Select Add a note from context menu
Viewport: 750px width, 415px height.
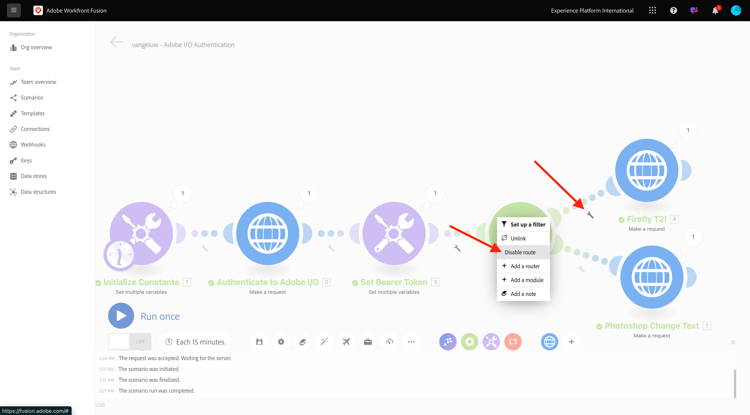[x=523, y=294]
